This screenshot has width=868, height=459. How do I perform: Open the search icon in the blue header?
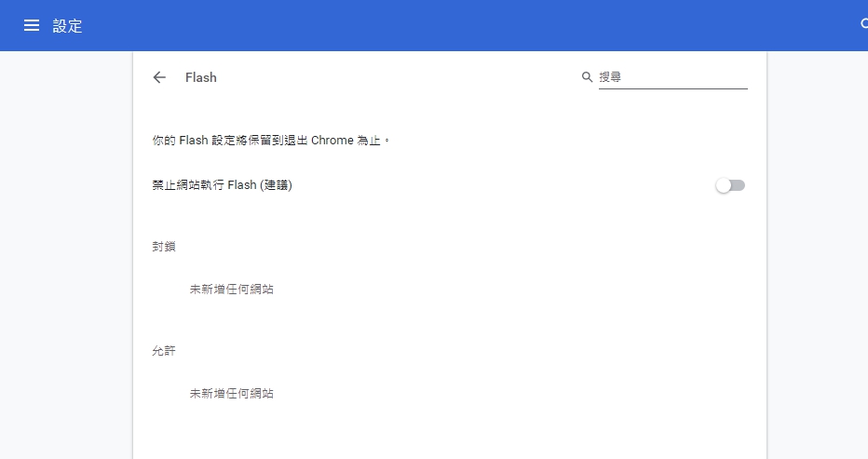(x=864, y=24)
